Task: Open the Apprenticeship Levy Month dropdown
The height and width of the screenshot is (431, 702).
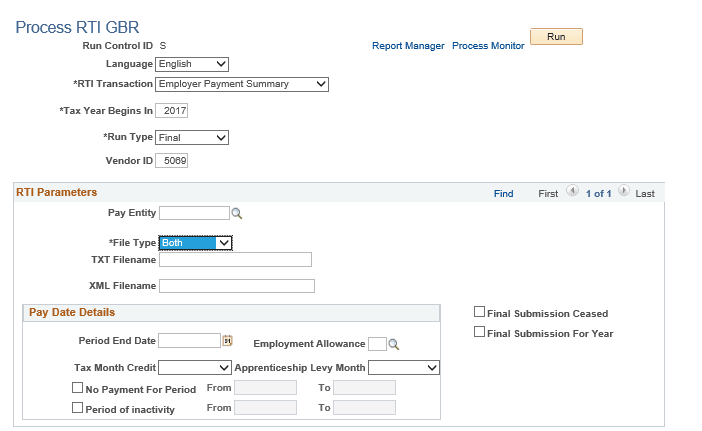Action: tap(404, 367)
